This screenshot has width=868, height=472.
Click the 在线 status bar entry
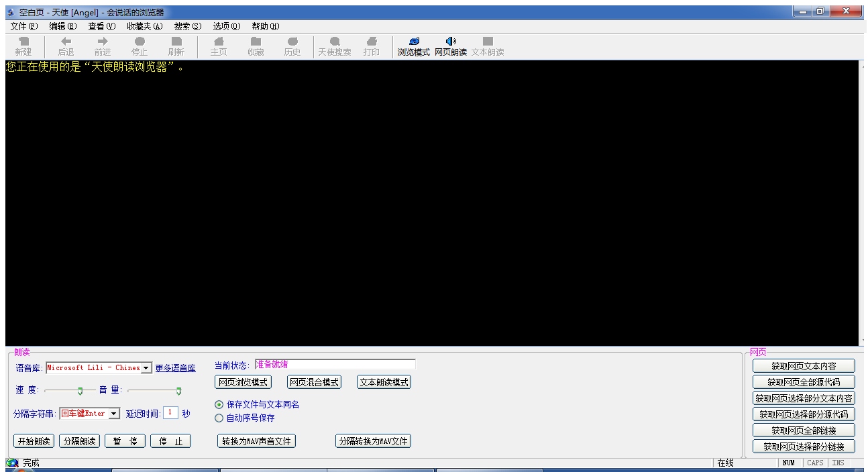[726, 463]
